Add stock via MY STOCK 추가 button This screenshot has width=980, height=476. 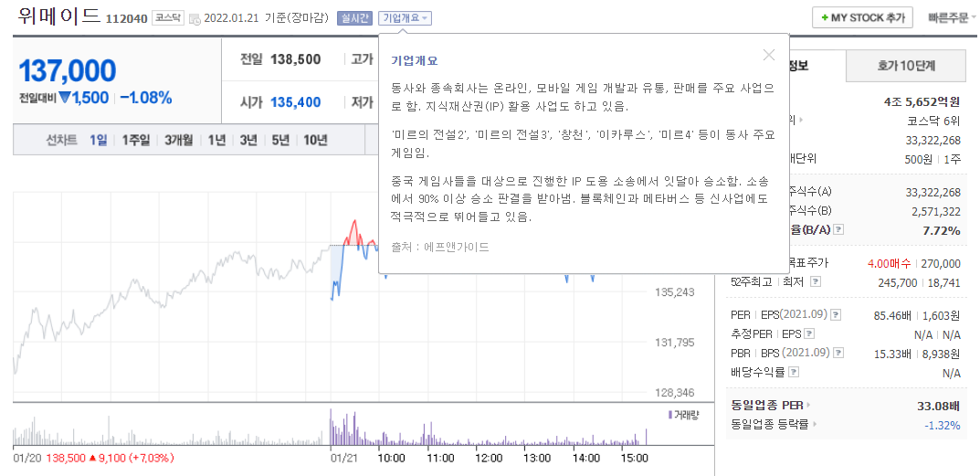click(862, 17)
